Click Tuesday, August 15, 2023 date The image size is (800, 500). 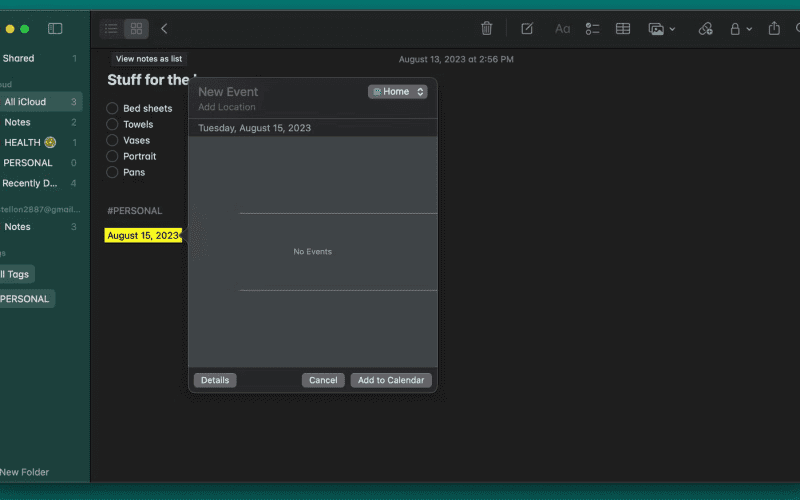[x=254, y=128]
